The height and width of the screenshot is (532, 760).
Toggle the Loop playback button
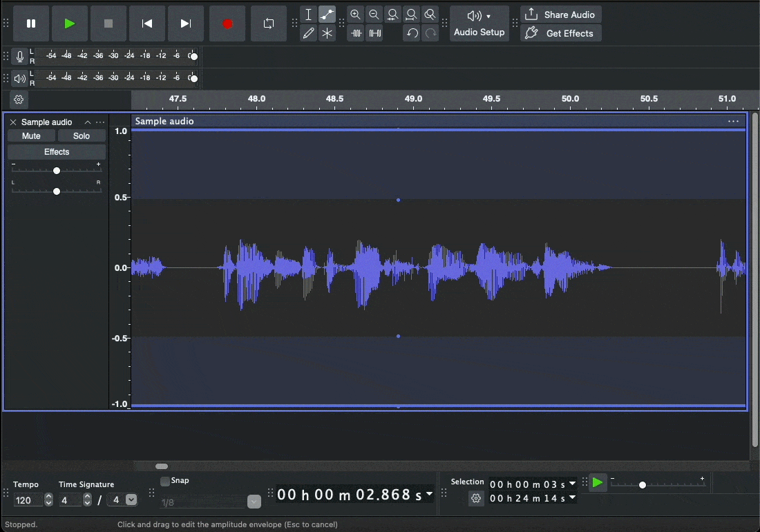[269, 23]
